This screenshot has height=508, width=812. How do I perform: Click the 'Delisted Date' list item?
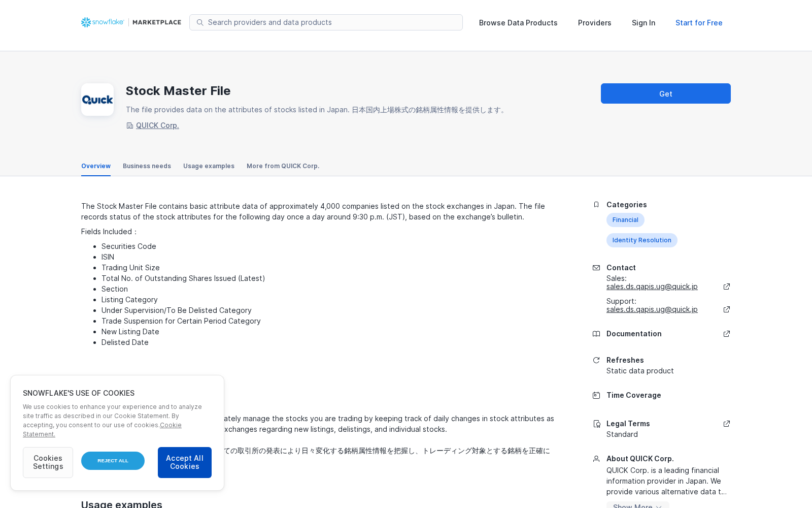[125, 342]
